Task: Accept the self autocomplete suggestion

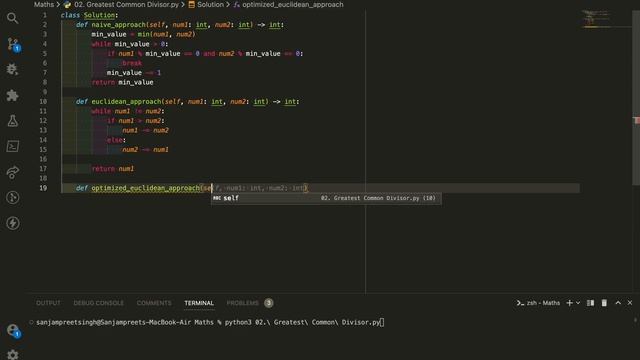Action: point(326,198)
